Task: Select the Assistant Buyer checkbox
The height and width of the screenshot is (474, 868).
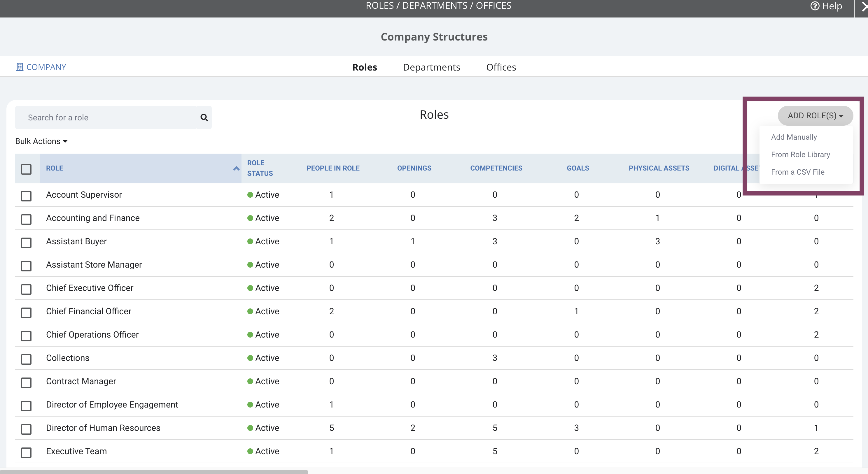Action: pos(26,242)
